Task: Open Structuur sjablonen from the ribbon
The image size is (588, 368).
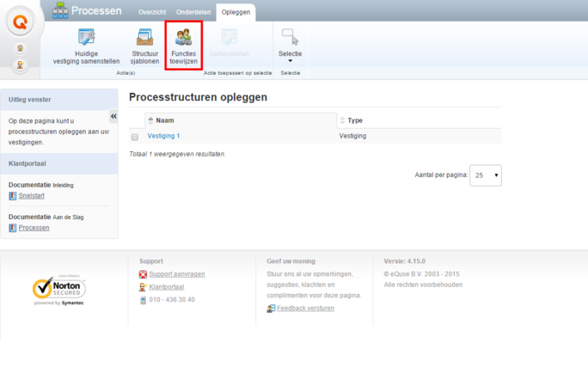Action: pyautogui.click(x=144, y=38)
